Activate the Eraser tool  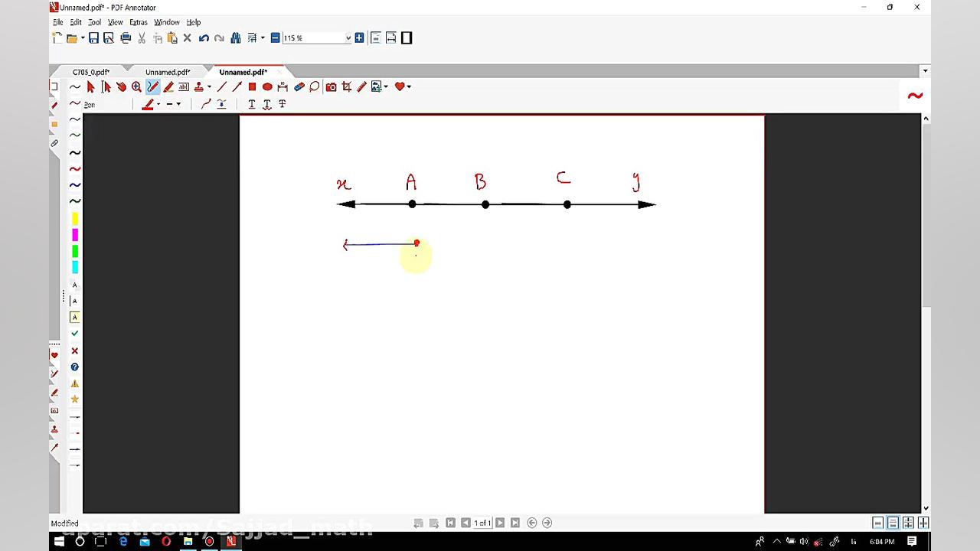click(x=299, y=86)
